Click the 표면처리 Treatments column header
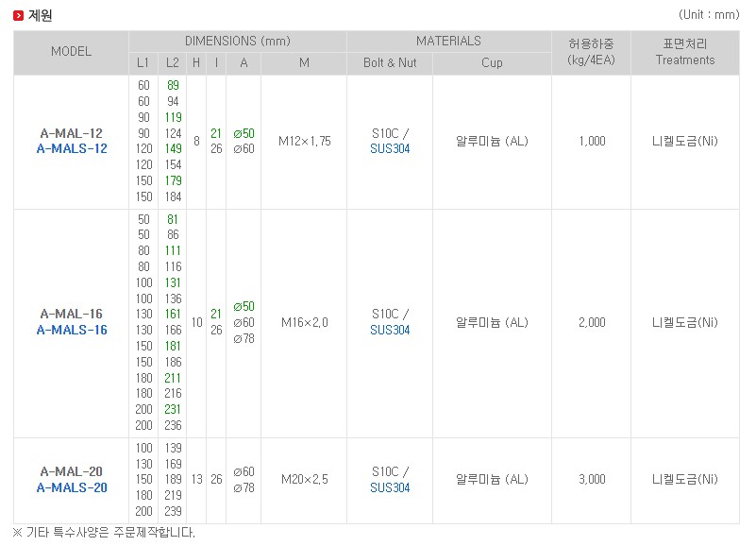This screenshot has height=546, width=756. (x=685, y=52)
